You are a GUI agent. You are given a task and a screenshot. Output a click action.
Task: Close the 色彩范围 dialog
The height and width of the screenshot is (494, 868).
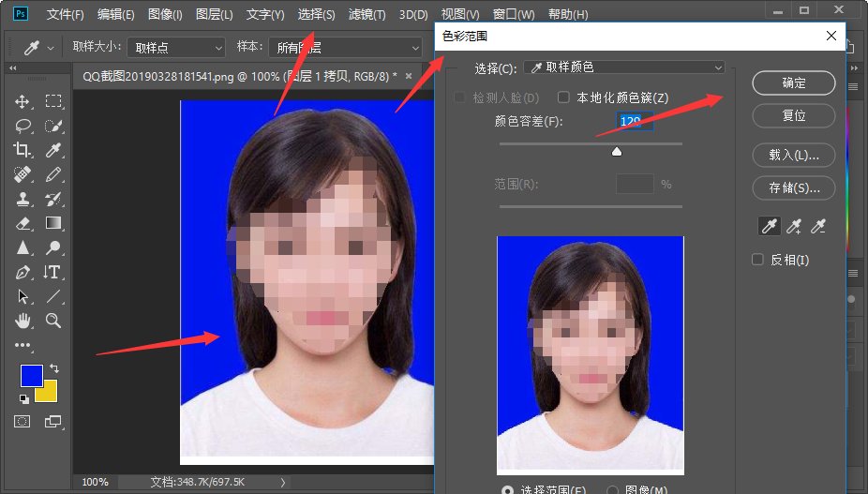pos(831,36)
